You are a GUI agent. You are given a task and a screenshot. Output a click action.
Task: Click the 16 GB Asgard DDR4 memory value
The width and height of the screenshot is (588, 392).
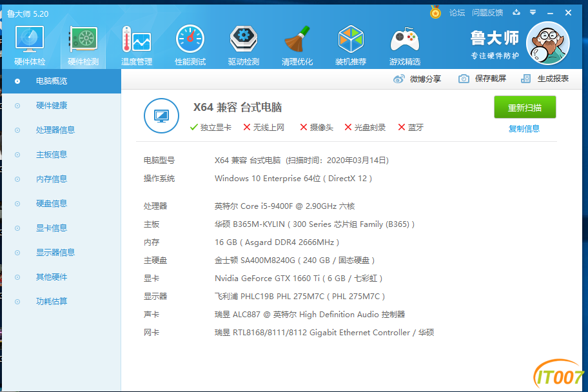pyautogui.click(x=277, y=242)
